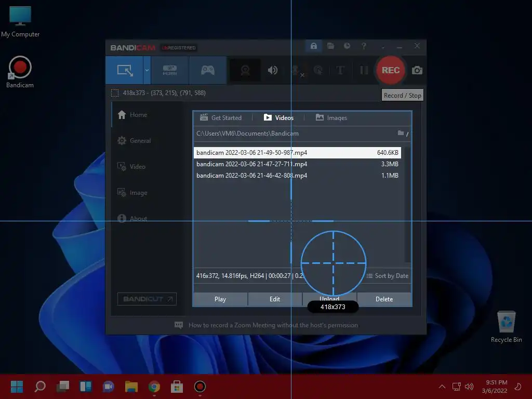The width and height of the screenshot is (532, 399).
Task: Open the General settings section
Action: tap(134, 140)
